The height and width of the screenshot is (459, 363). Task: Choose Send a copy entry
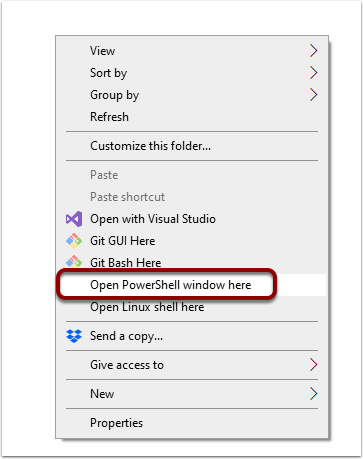(126, 336)
